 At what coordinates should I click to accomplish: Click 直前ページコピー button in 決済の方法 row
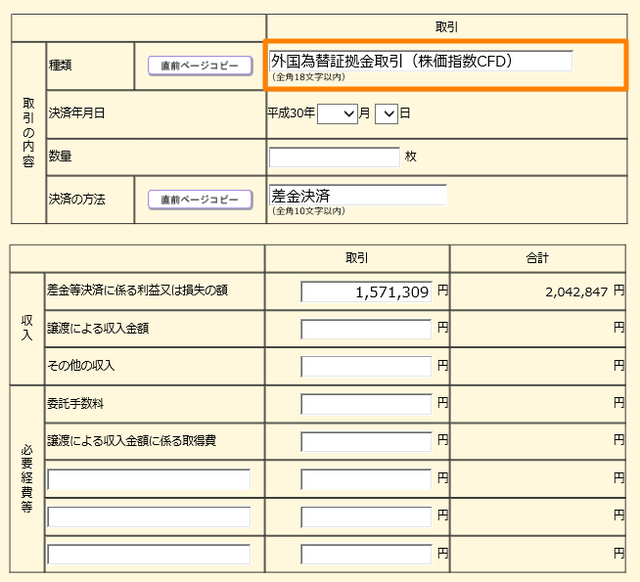pos(200,200)
